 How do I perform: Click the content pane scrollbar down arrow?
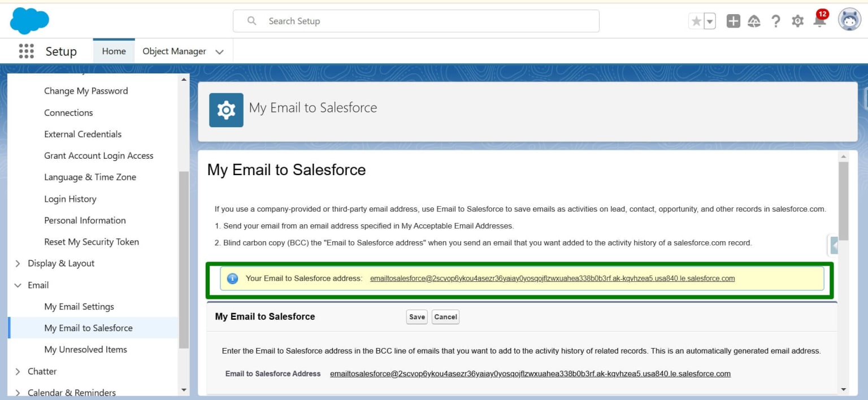[844, 389]
